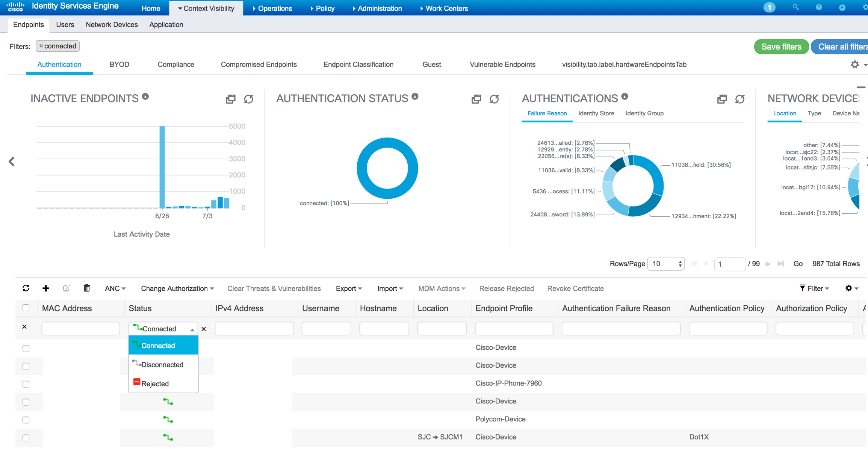Screen dimensions: 868x456
Task: Click Clear Threats & Vulnerabilities
Action: pos(274,288)
